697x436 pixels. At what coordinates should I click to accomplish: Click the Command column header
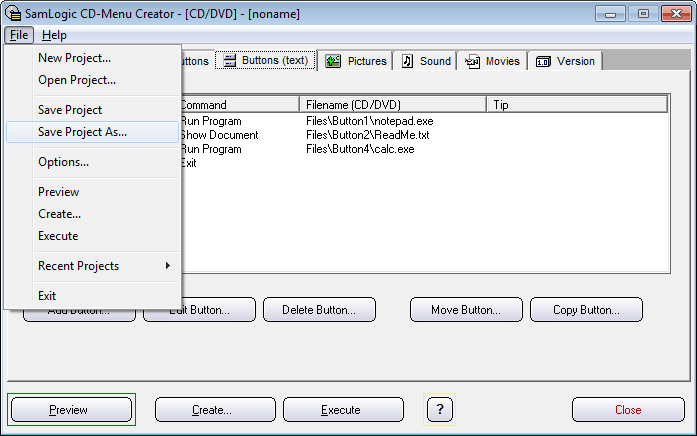[x=240, y=105]
